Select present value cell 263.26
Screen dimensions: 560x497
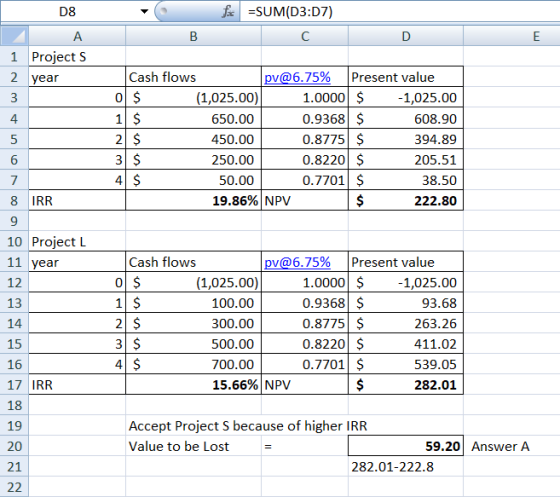[406, 323]
